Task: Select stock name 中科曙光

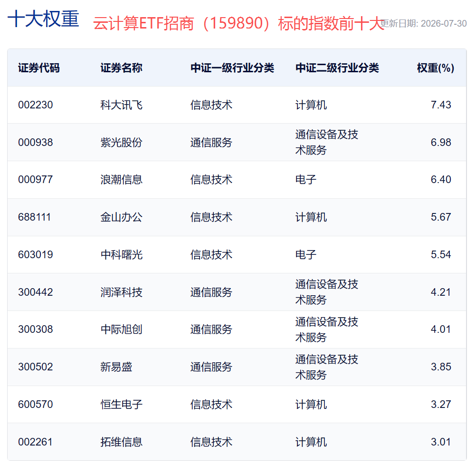Action: pos(122,255)
